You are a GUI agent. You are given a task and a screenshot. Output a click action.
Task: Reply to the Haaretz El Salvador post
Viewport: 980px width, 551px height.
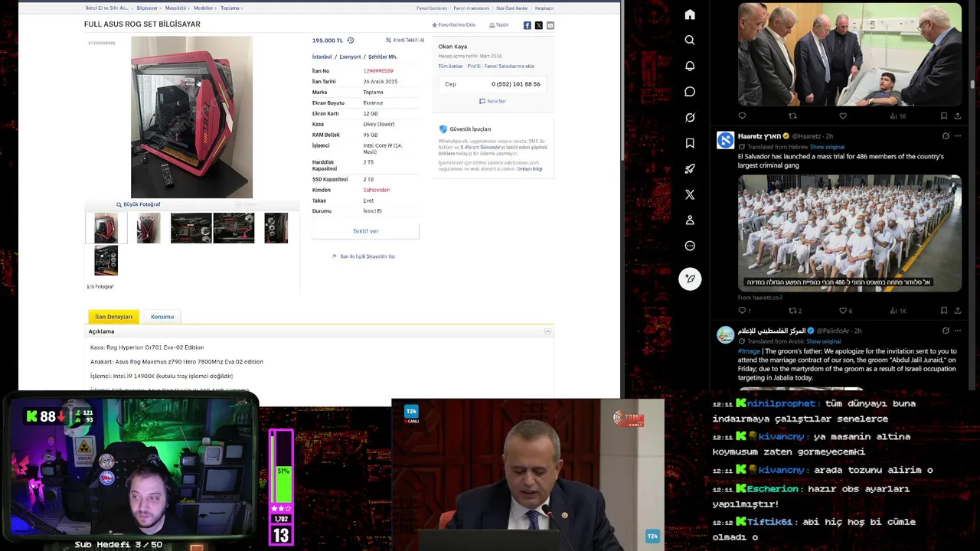point(742,311)
